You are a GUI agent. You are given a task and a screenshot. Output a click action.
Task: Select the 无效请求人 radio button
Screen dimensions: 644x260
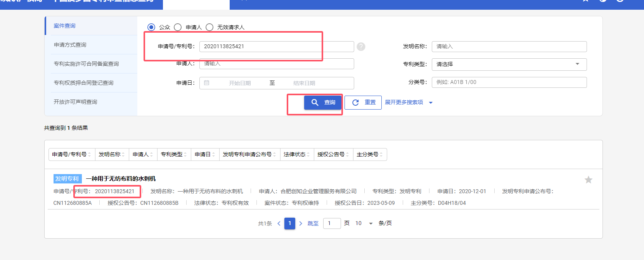209,27
